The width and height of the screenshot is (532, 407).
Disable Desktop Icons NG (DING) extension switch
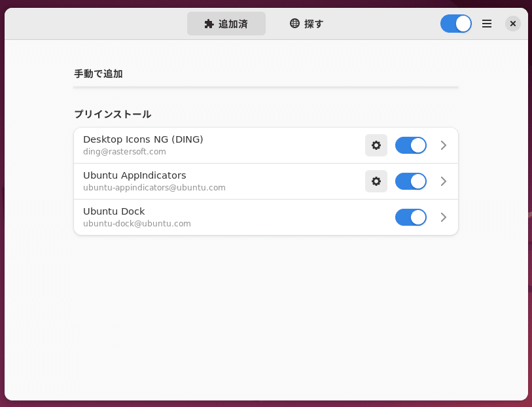[x=410, y=145]
